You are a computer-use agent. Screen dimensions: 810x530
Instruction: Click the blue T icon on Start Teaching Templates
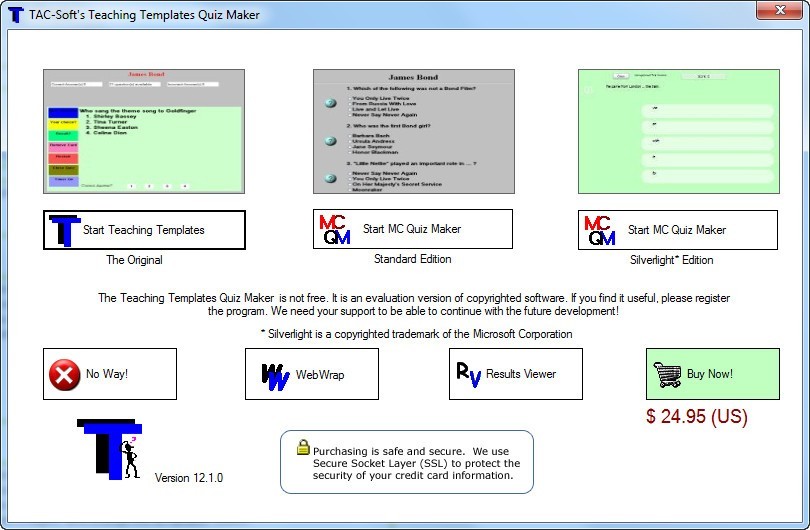tap(65, 230)
